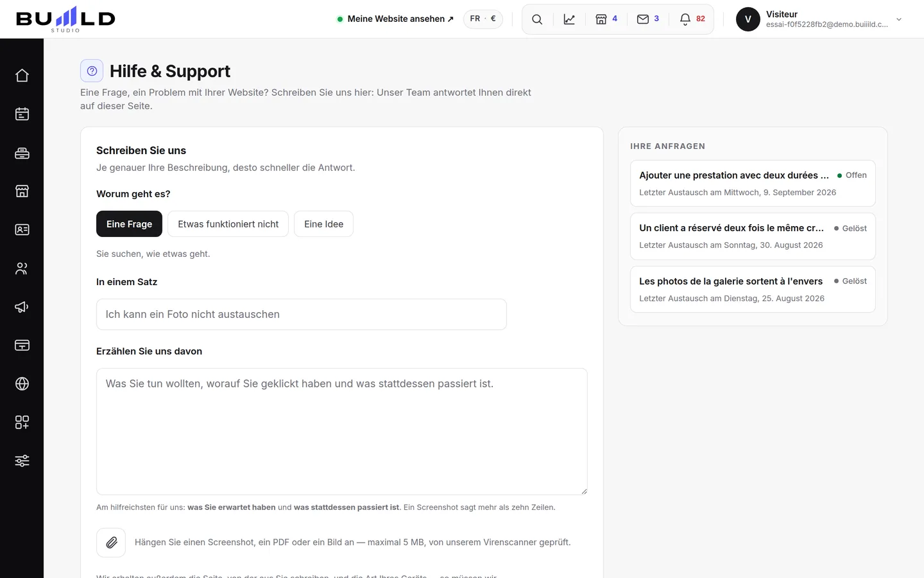The image size is (924, 578).
Task: Open the payments card sidebar icon
Action: coord(22,346)
